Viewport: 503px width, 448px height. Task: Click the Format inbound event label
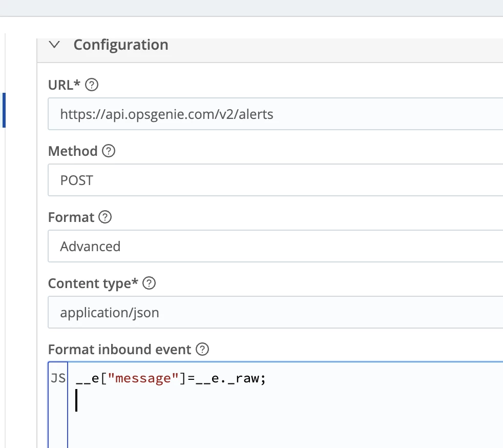pos(119,350)
